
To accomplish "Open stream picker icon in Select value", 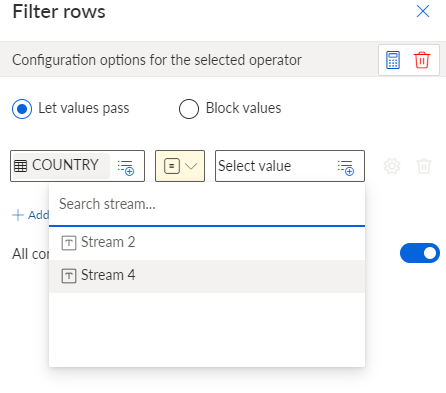I will click(346, 167).
